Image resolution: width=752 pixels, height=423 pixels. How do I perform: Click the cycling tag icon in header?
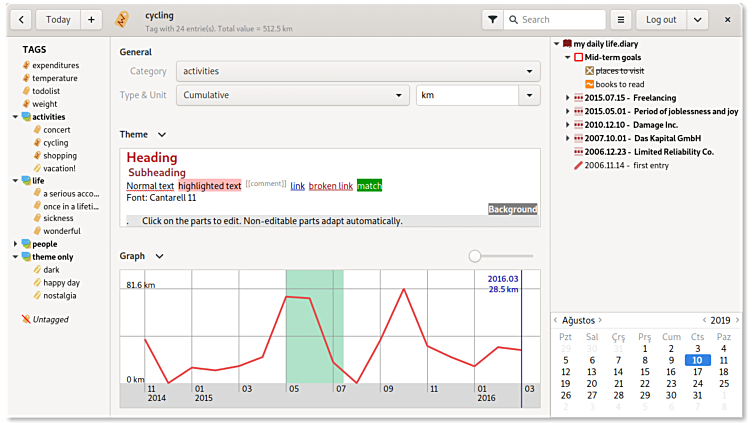122,19
